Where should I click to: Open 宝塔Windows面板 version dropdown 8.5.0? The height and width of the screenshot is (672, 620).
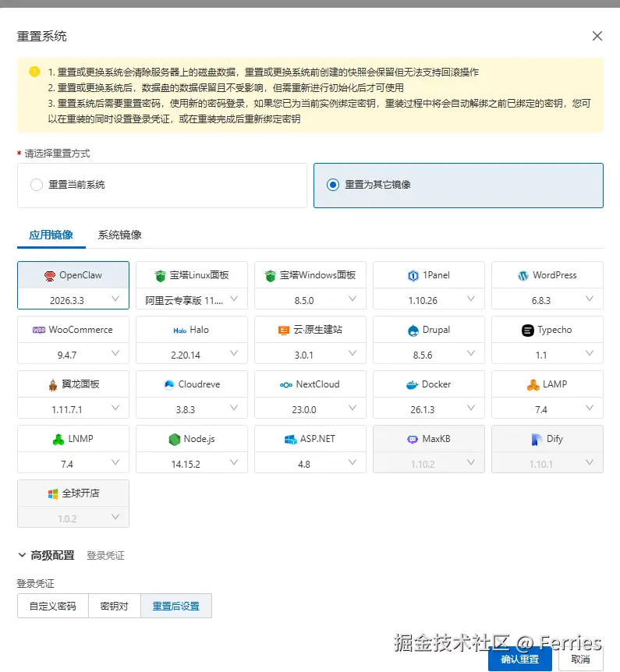click(x=310, y=299)
